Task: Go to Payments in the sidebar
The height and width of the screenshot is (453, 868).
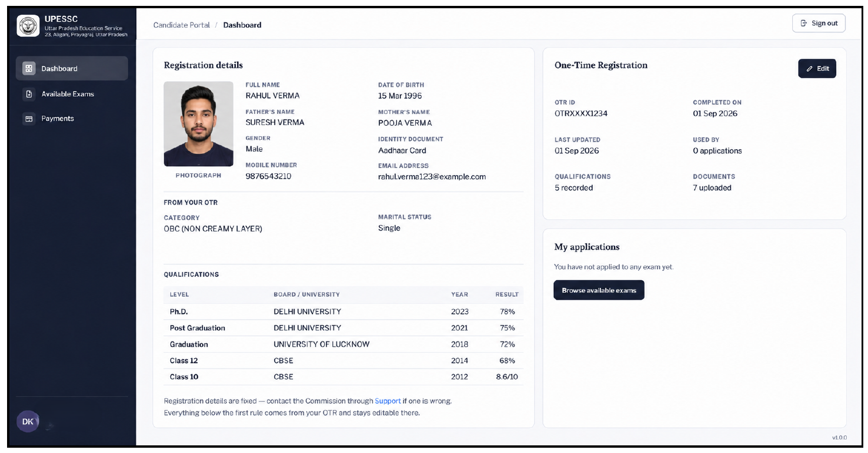Action: [x=72, y=119]
